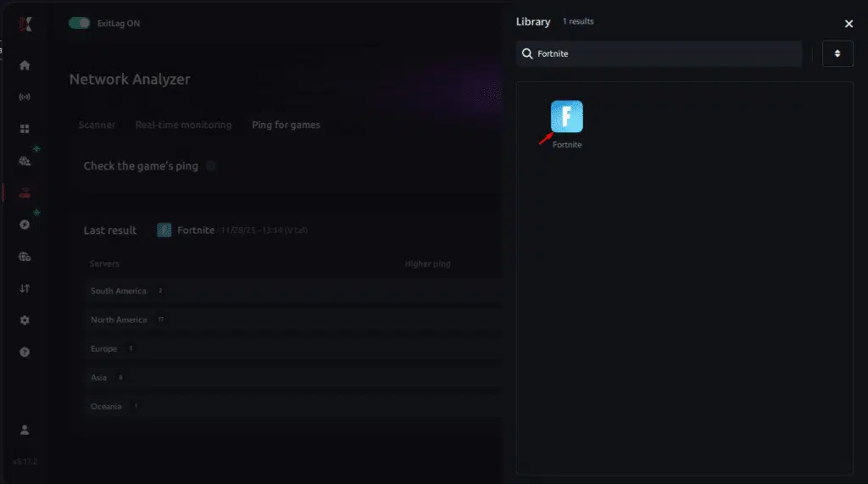Sort by Higher ping column header
868x484 pixels.
(427, 264)
